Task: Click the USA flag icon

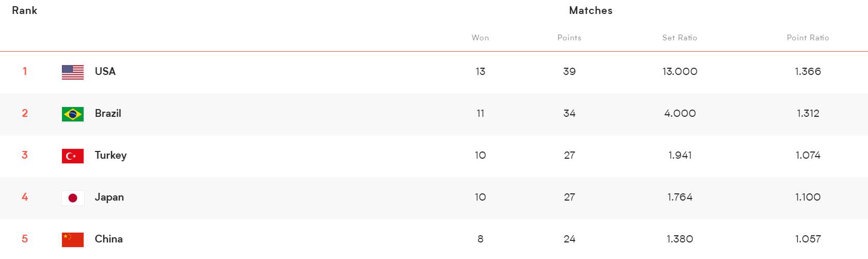Action: (72, 72)
